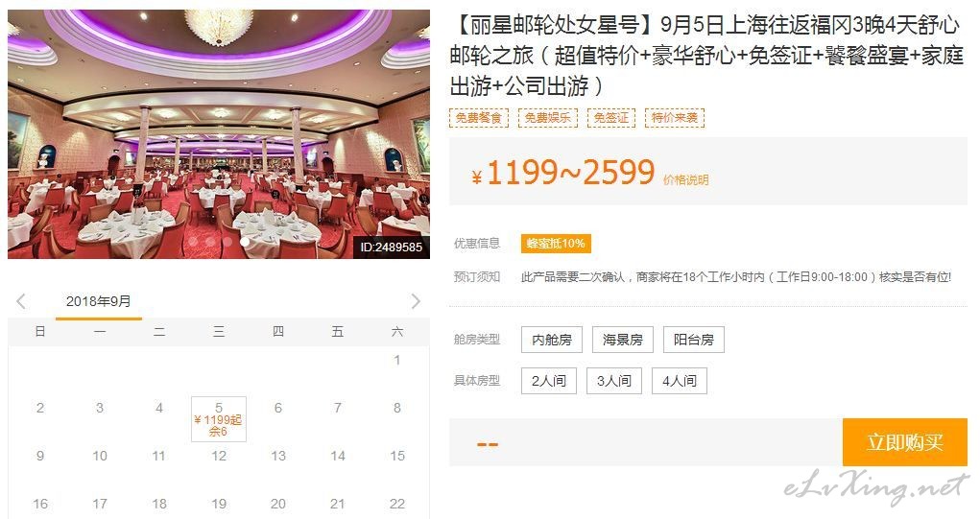Click the 免签证 tag
The image size is (980, 519).
click(611, 117)
